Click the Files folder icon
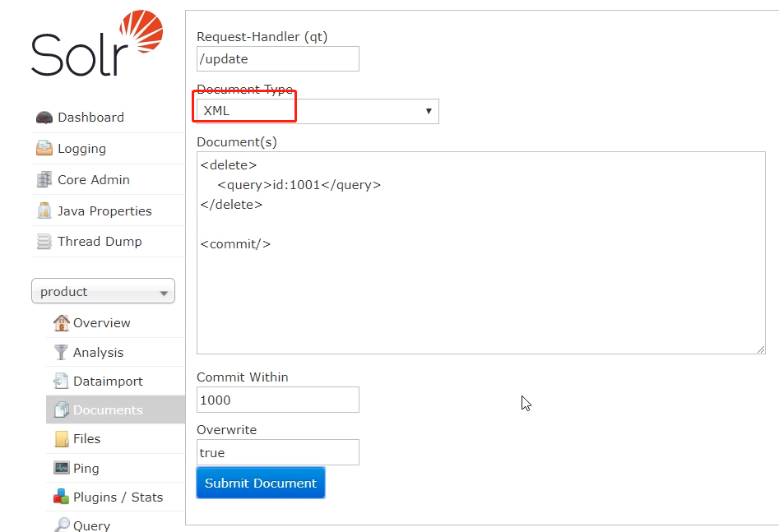The width and height of the screenshot is (779, 532). (62, 439)
